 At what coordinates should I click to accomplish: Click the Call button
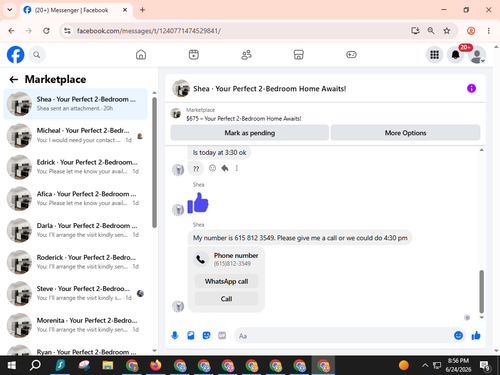tap(226, 299)
